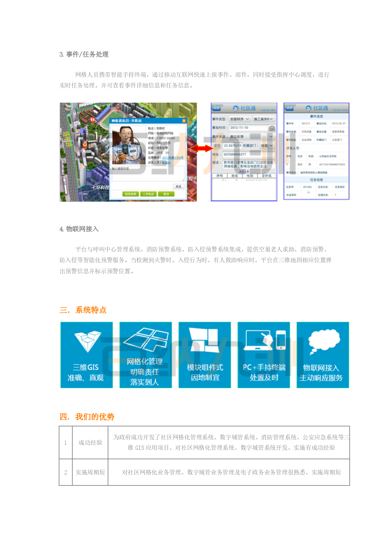Screen dimensions: 392x554
Task: Click the green 现场视频 button
Action: tap(130, 194)
